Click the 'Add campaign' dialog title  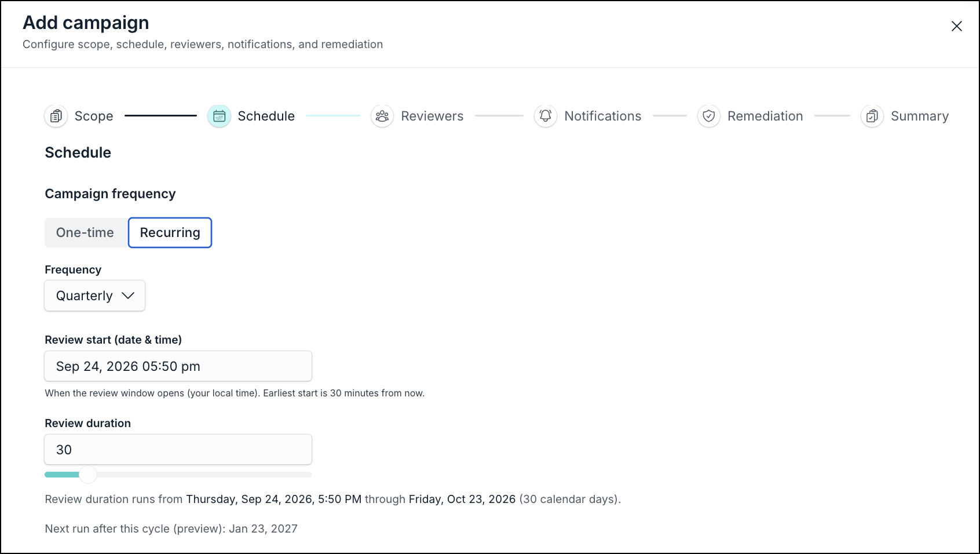86,23
